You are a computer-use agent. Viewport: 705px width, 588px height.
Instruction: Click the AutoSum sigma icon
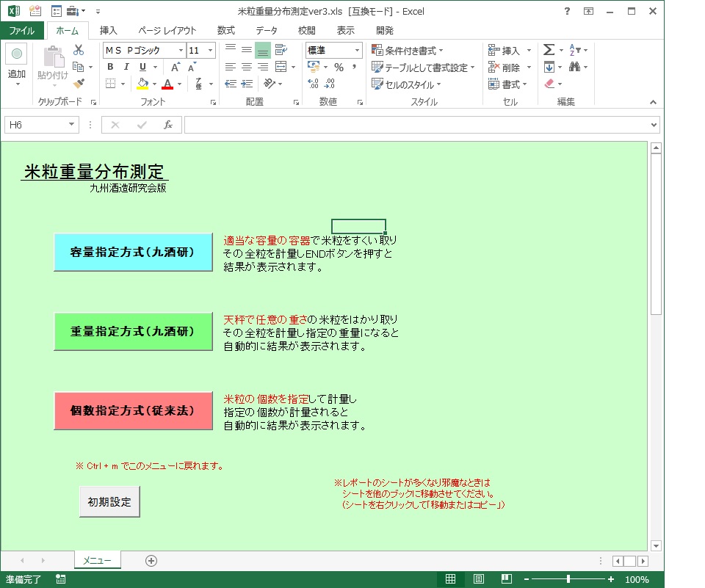tap(549, 51)
